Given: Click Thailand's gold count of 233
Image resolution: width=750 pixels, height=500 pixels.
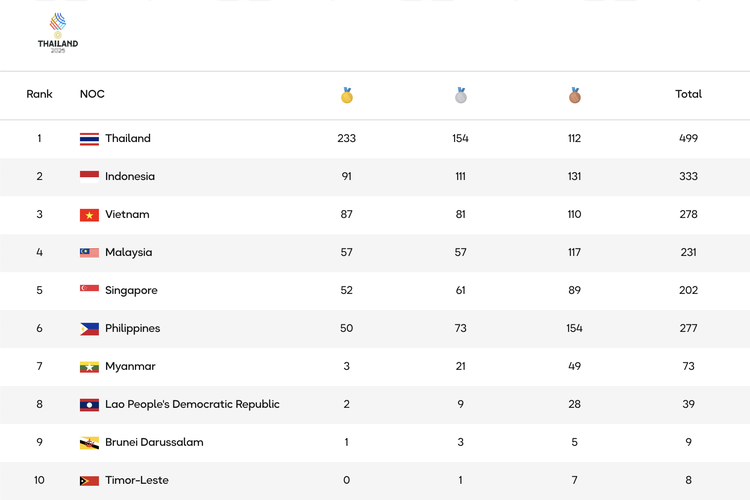Looking at the screenshot, I should pos(346,138).
